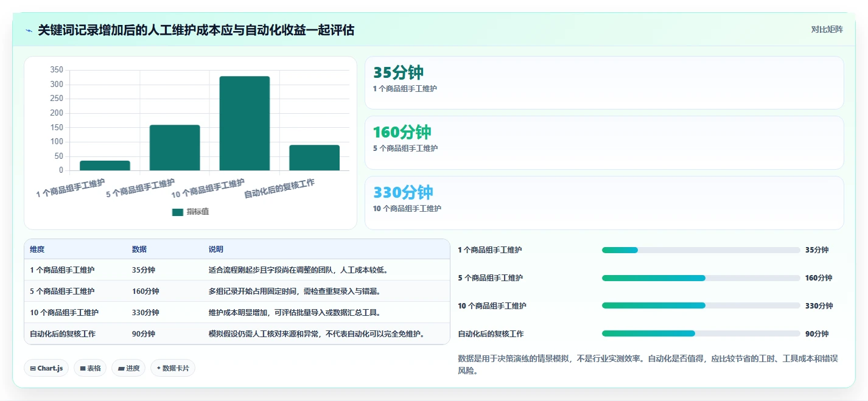Click progress label 自动化后的复核工作

tap(491, 334)
